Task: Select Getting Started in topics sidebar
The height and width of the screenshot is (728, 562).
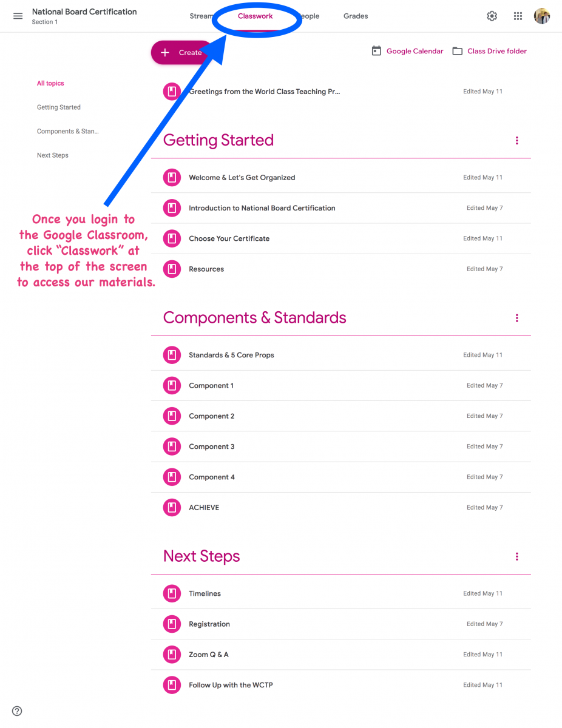Action: tap(59, 107)
